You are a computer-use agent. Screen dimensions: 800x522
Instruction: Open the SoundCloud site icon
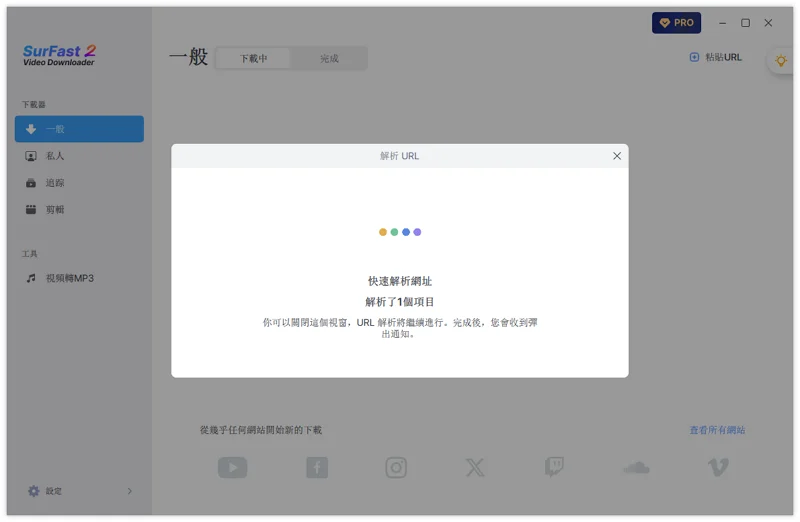(635, 467)
